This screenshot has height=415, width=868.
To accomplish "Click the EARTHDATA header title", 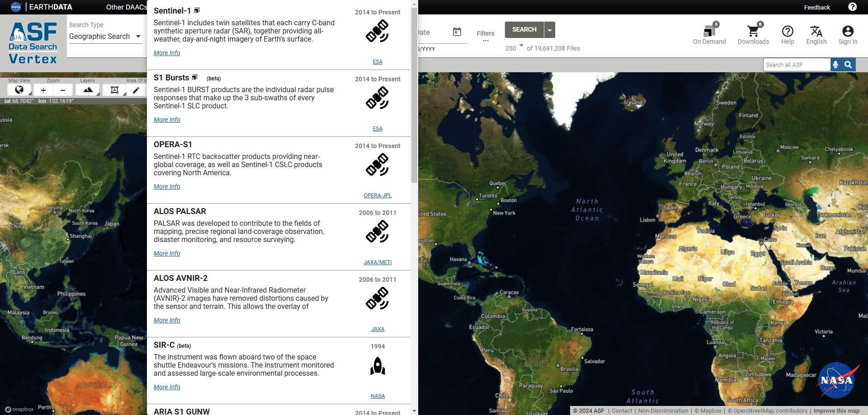I will tap(51, 7).
